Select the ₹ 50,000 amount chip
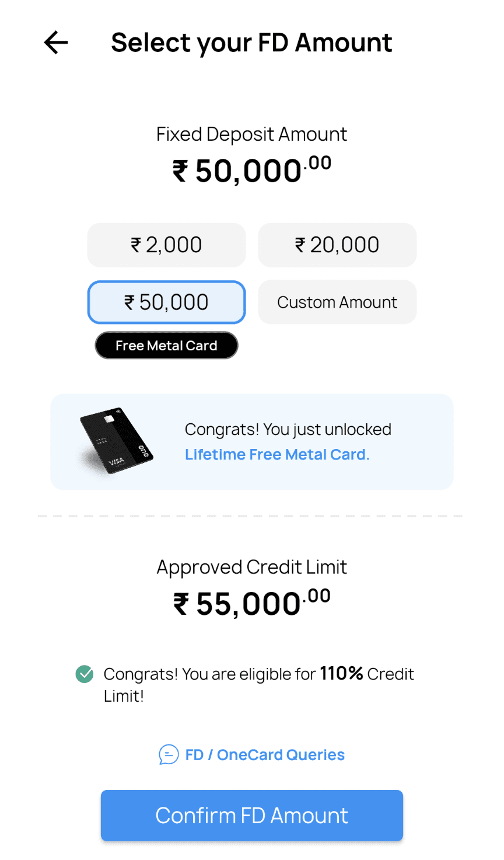 [166, 302]
